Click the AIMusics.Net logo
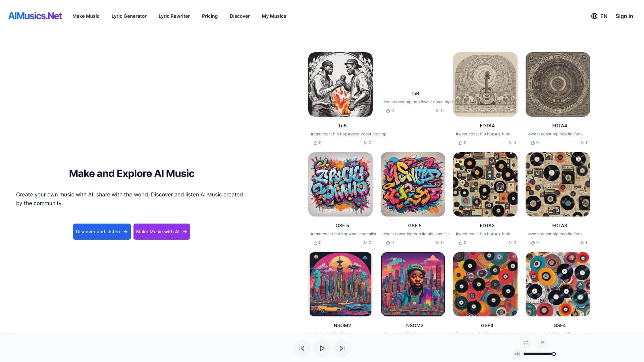Screen dimensions: 644x362 [x=35, y=16]
